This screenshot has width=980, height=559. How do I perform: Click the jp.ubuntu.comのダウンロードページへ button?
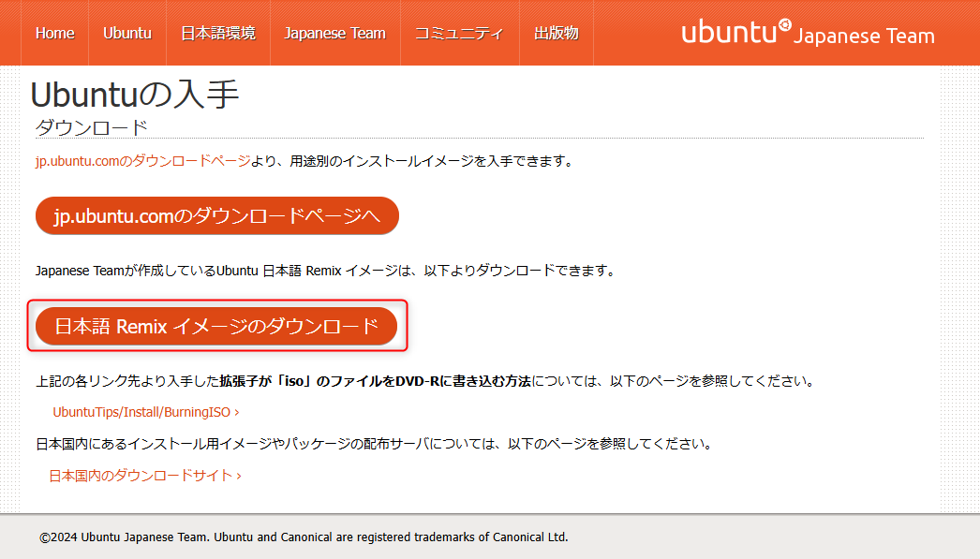216,215
